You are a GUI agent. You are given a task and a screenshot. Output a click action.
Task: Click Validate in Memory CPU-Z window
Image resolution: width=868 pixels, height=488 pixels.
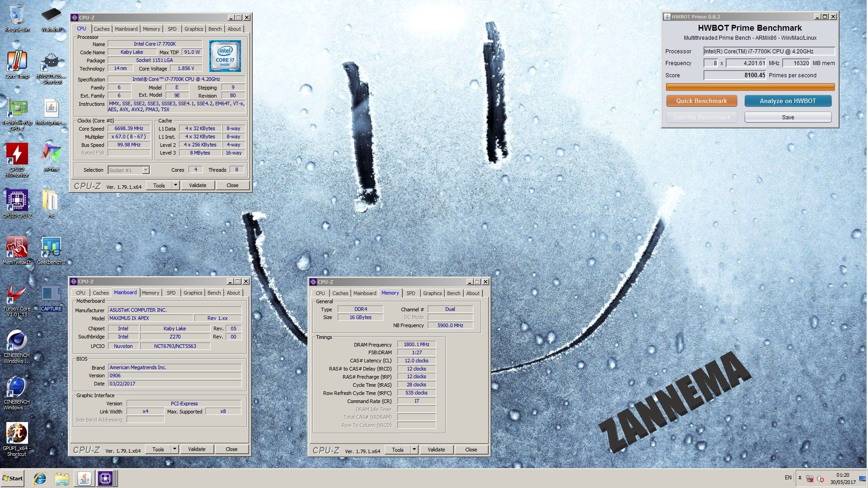pos(436,450)
